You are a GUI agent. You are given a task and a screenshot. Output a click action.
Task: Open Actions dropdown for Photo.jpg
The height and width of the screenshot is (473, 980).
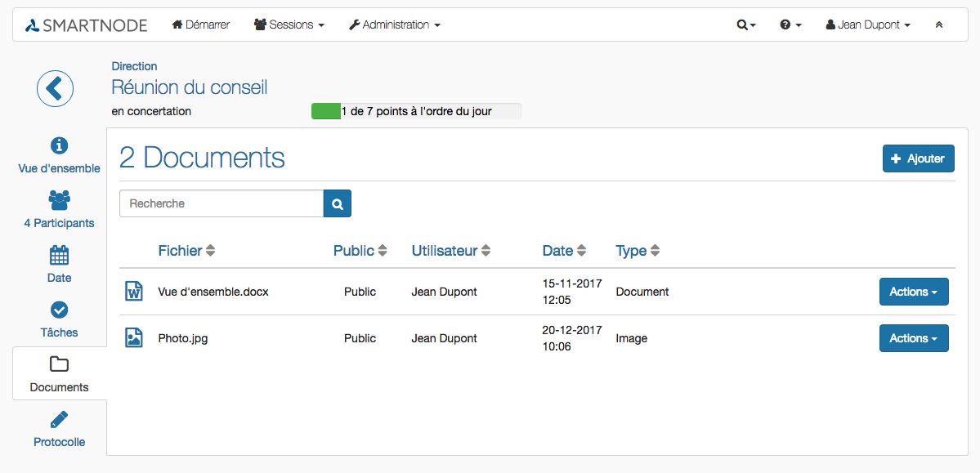click(914, 338)
